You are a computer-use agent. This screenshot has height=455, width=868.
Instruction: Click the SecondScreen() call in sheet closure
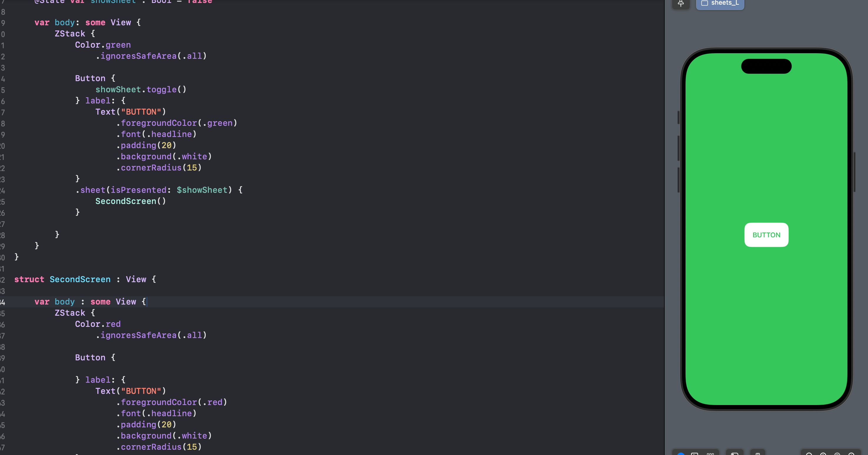(x=131, y=201)
